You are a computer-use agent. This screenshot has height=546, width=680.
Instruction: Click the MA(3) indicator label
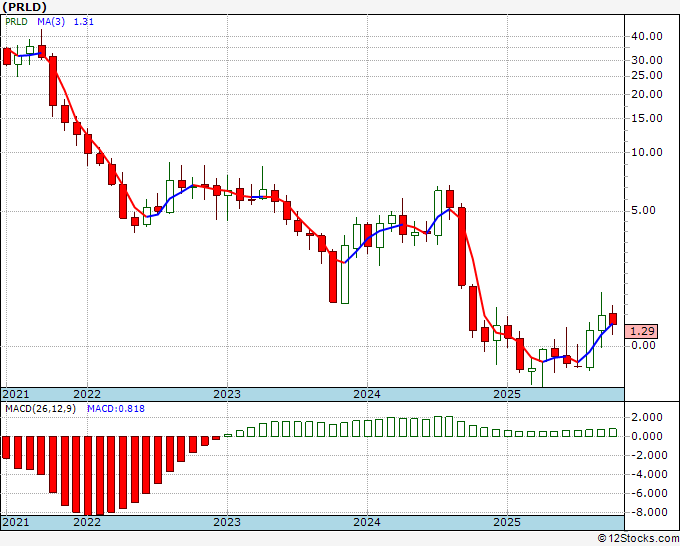pyautogui.click(x=51, y=22)
